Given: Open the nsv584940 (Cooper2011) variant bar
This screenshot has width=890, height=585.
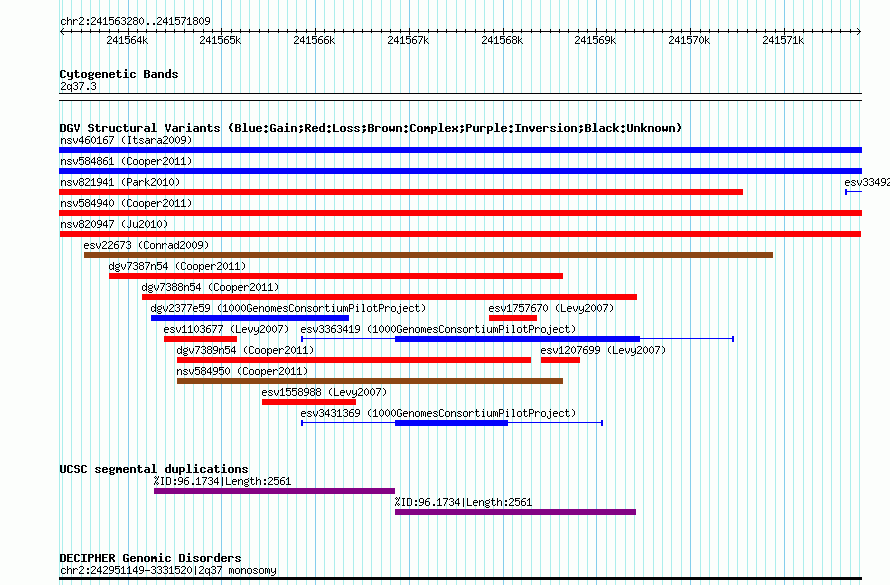Looking at the screenshot, I should tap(460, 213).
